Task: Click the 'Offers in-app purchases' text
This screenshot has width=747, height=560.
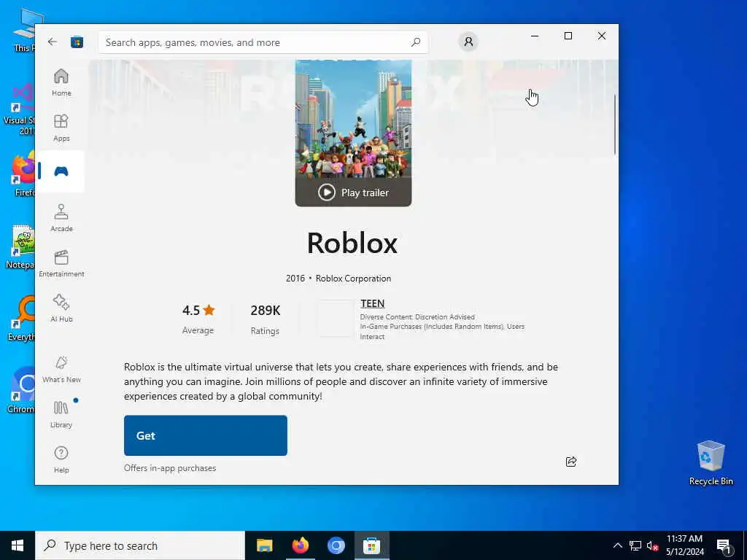Action: pos(170,468)
